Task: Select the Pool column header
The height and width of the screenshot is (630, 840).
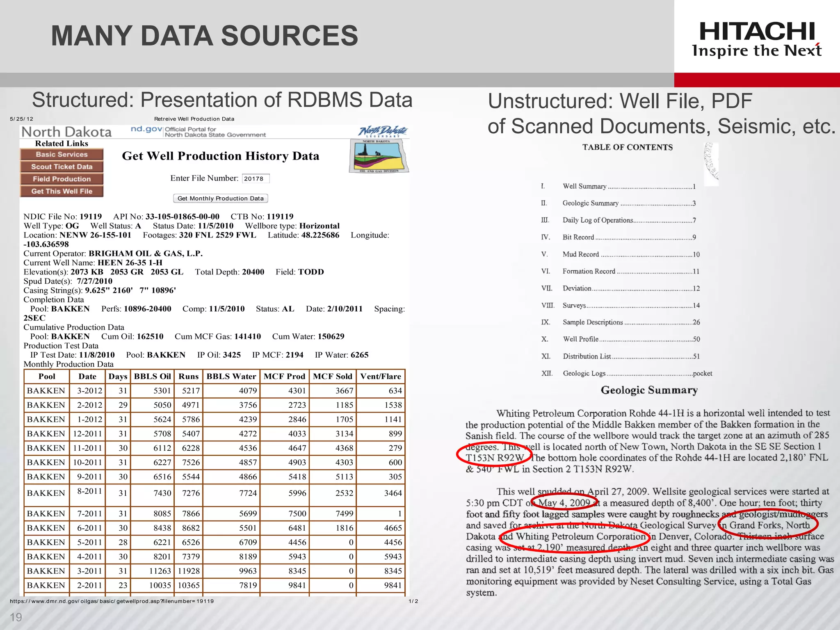Action: coord(47,377)
